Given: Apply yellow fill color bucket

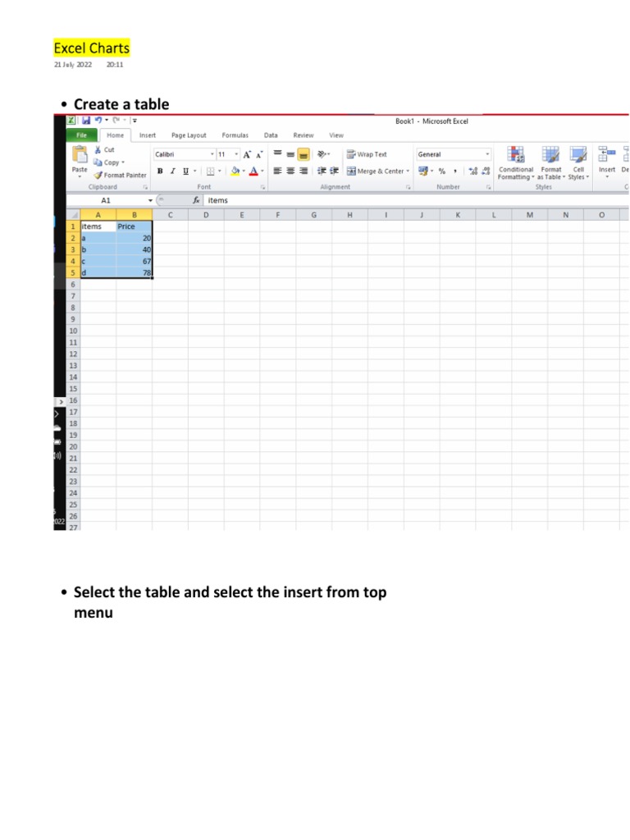Looking at the screenshot, I should click(235, 171).
